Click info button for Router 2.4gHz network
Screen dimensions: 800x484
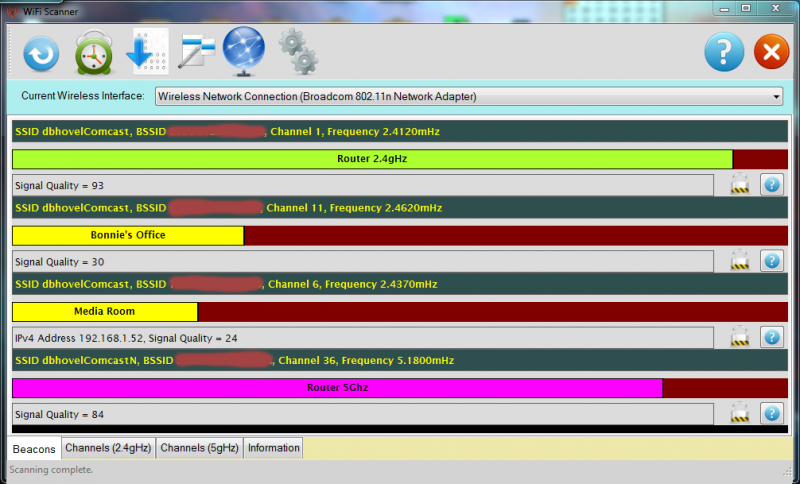pyautogui.click(x=771, y=185)
